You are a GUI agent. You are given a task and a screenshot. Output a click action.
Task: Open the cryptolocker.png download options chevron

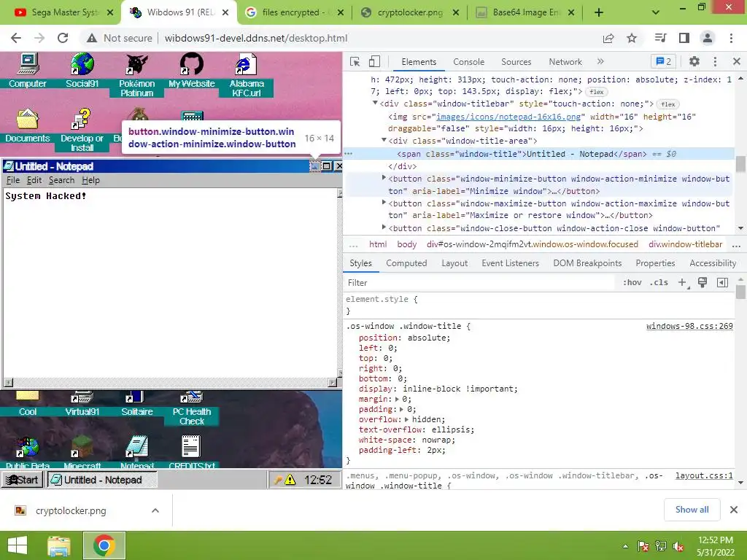point(155,510)
